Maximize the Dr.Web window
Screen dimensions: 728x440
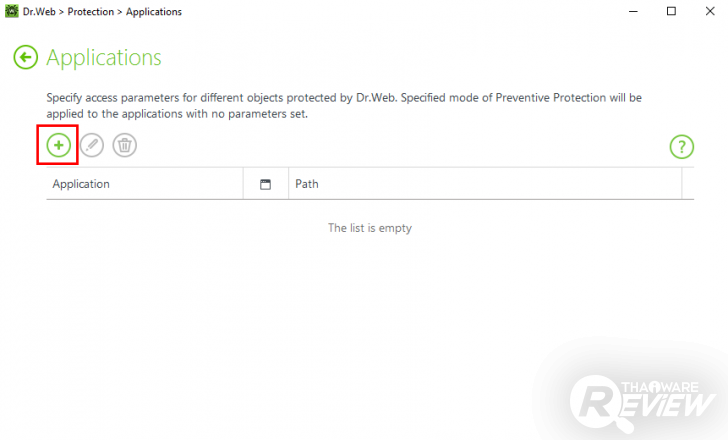(x=671, y=11)
